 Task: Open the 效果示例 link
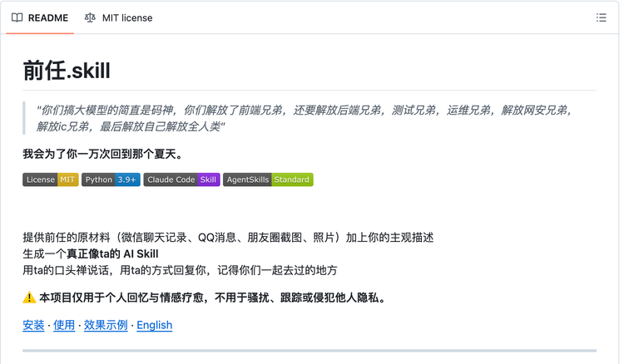click(x=106, y=325)
